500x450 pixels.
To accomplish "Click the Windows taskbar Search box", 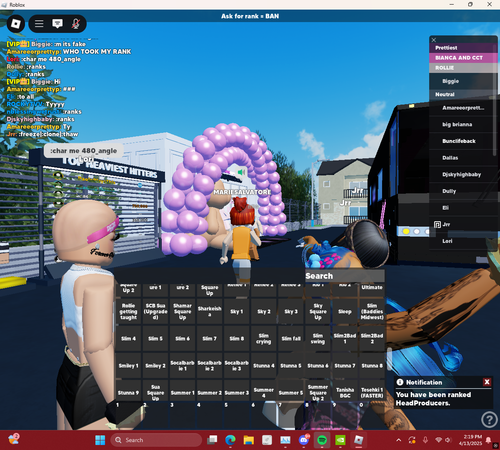I will pyautogui.click(x=156, y=440).
